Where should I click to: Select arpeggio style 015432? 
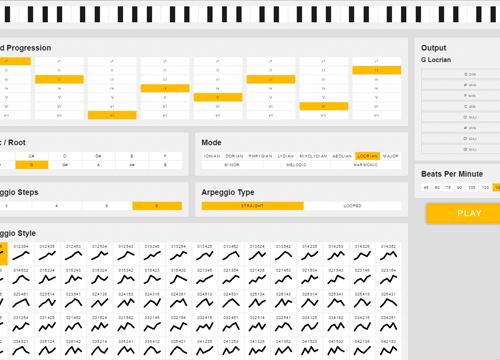[179, 277]
